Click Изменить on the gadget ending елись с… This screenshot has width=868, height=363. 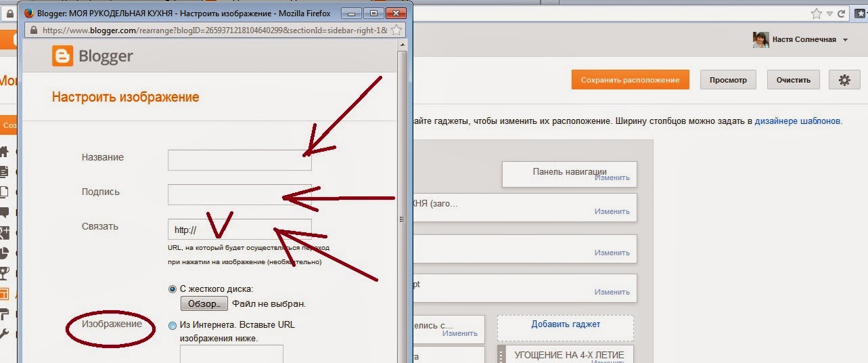tap(460, 333)
